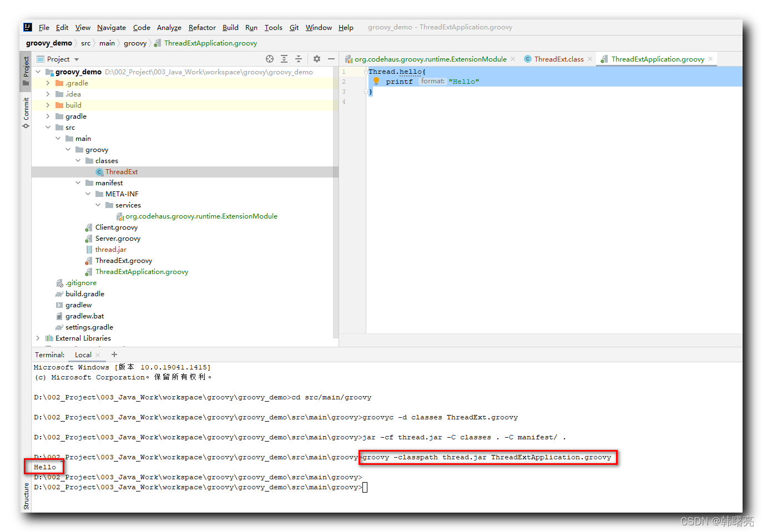Select Client.groovy in project tree
The width and height of the screenshot is (762, 532).
117,227
